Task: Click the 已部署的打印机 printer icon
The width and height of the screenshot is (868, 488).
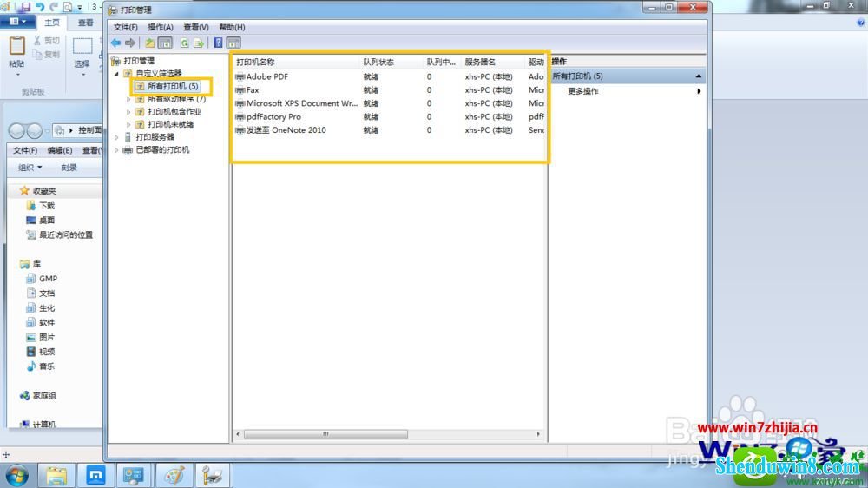Action: tap(128, 150)
